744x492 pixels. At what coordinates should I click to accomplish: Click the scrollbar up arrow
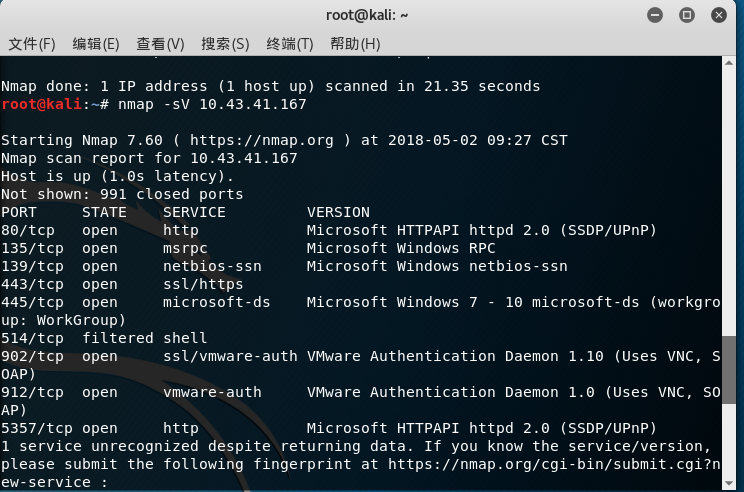729,63
